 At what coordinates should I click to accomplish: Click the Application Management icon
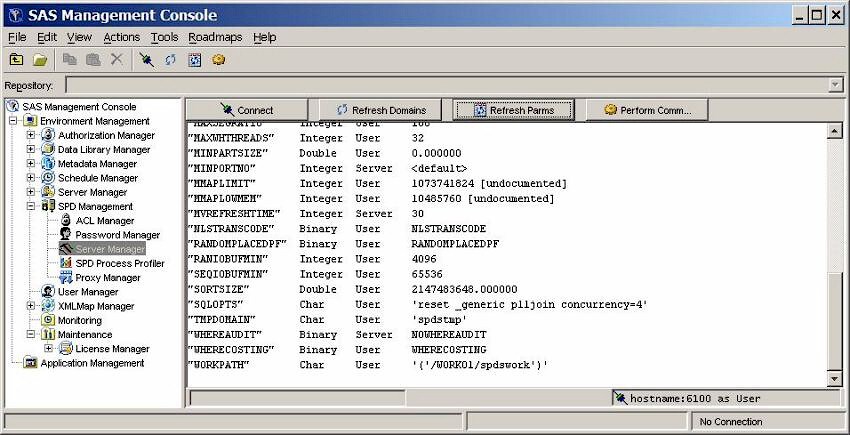[30, 363]
